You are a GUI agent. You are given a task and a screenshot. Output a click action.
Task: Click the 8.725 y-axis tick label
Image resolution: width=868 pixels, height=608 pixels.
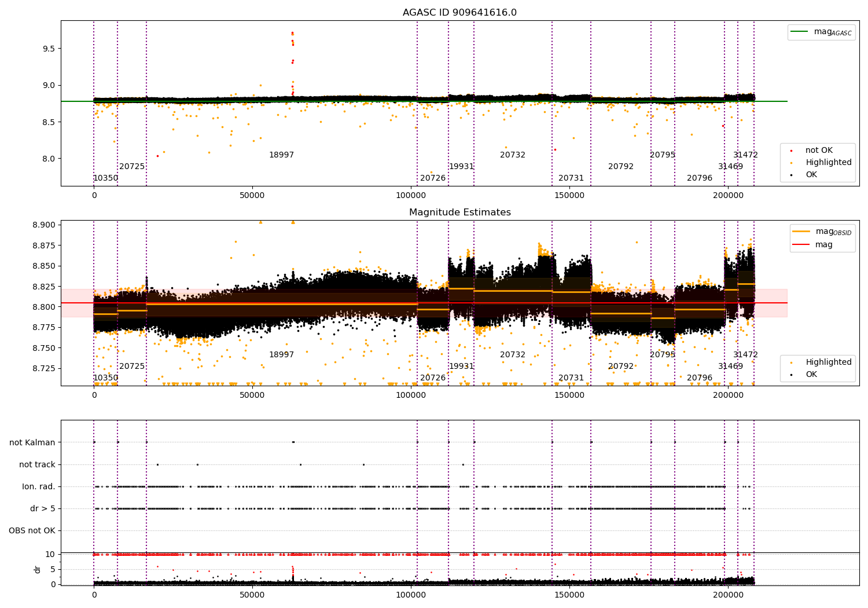pyautogui.click(x=44, y=368)
